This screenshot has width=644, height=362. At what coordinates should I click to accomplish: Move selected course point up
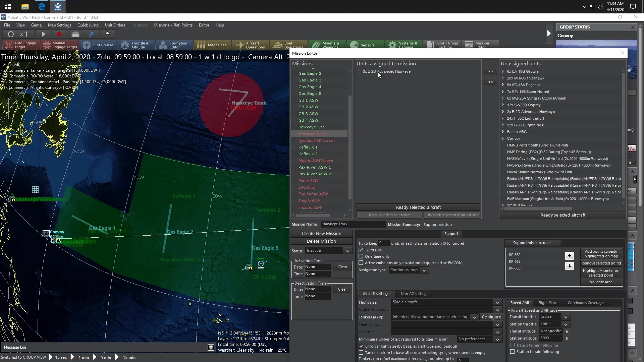coord(570,256)
